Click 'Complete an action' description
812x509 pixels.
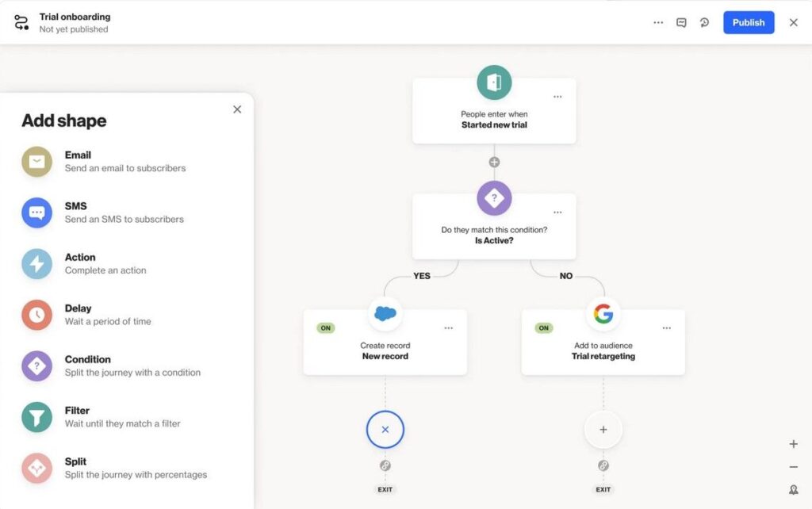(x=105, y=270)
